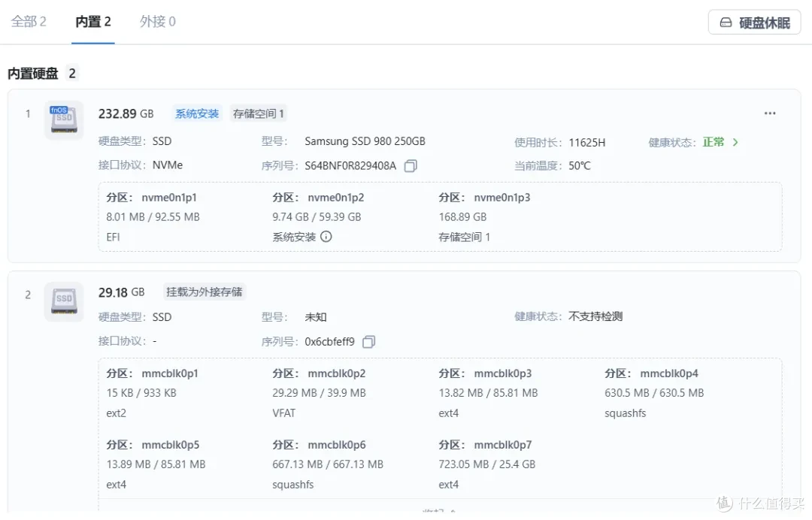Click the green 正常 health status link
The height and width of the screenshot is (520, 812).
pyautogui.click(x=713, y=142)
